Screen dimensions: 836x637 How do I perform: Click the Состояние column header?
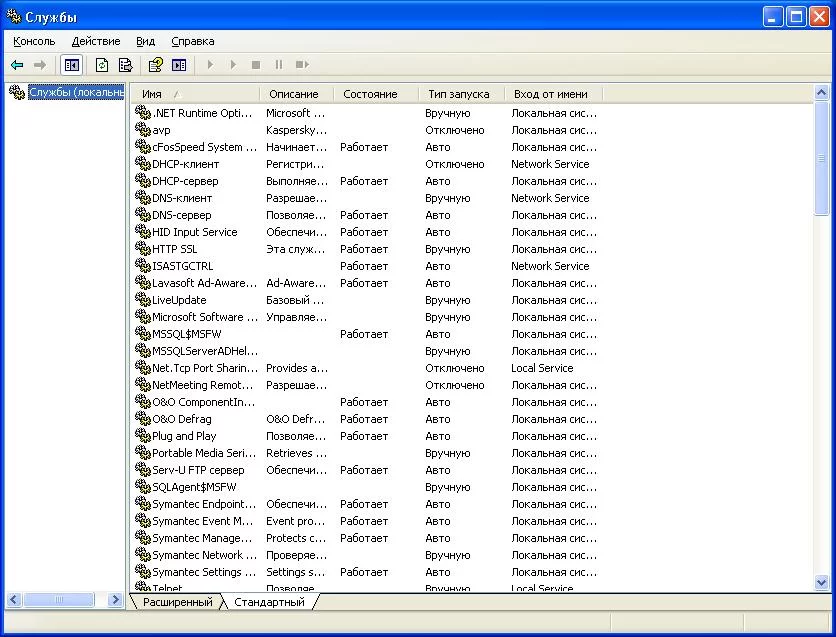(x=370, y=94)
